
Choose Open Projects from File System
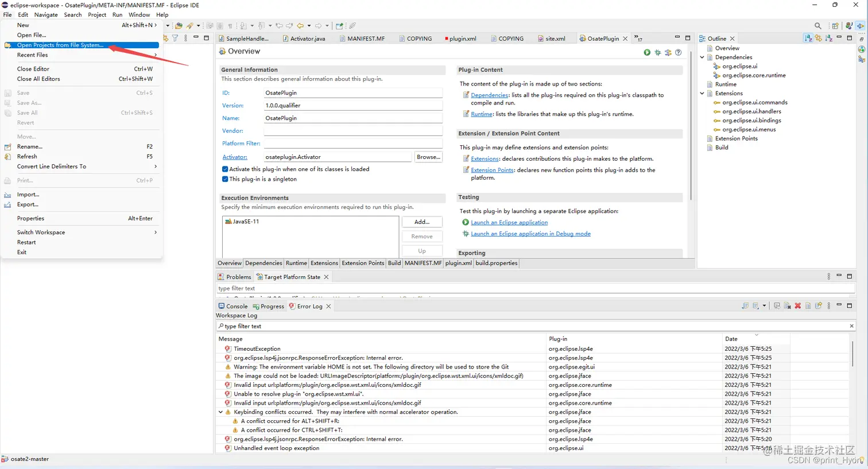click(x=81, y=45)
